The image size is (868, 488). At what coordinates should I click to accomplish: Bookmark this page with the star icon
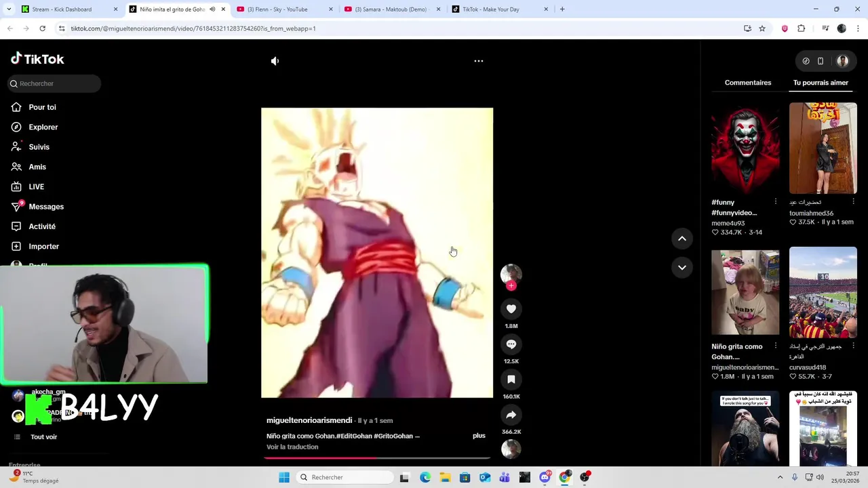[x=762, y=28]
